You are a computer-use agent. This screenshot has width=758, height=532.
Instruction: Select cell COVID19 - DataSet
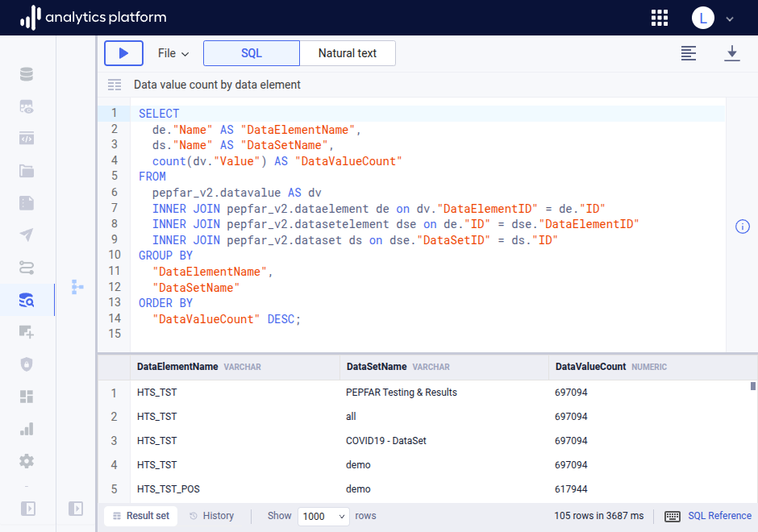point(385,441)
